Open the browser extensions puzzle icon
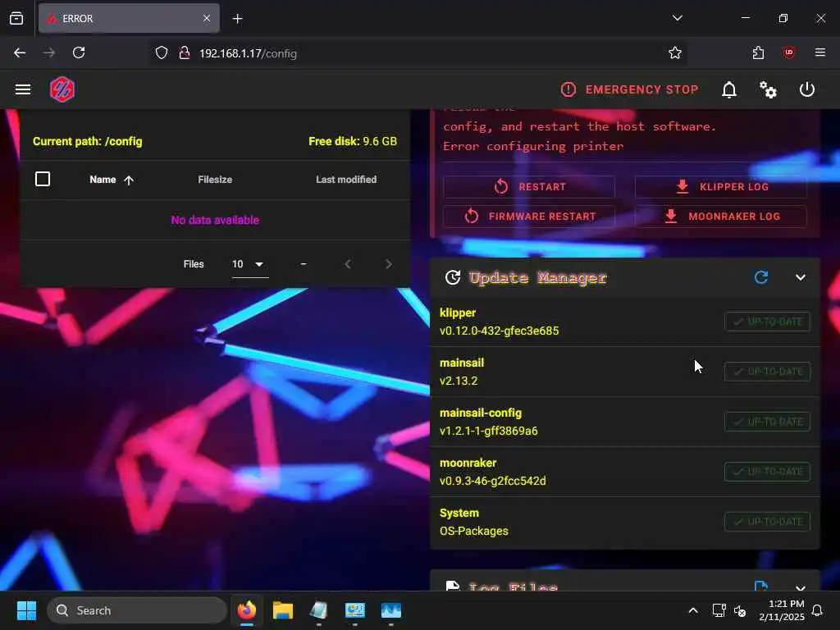The width and height of the screenshot is (840, 630). pyautogui.click(x=758, y=52)
